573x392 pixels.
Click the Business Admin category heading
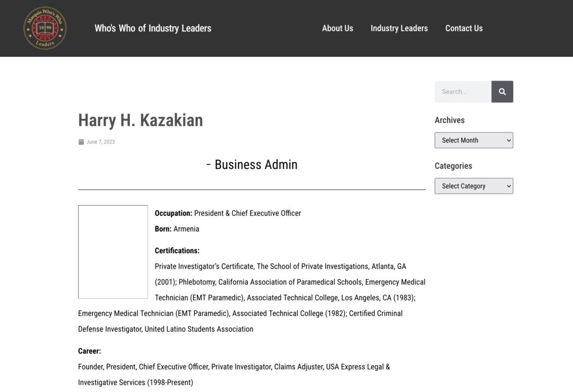pos(252,164)
